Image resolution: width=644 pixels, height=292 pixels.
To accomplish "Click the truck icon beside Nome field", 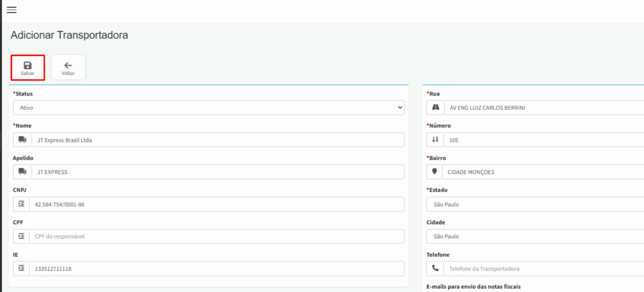I will (x=22, y=140).
